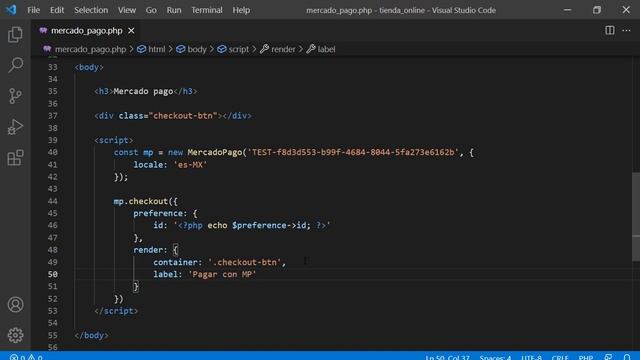640x360 pixels.
Task: Open the Edit menu
Action: tap(57, 10)
